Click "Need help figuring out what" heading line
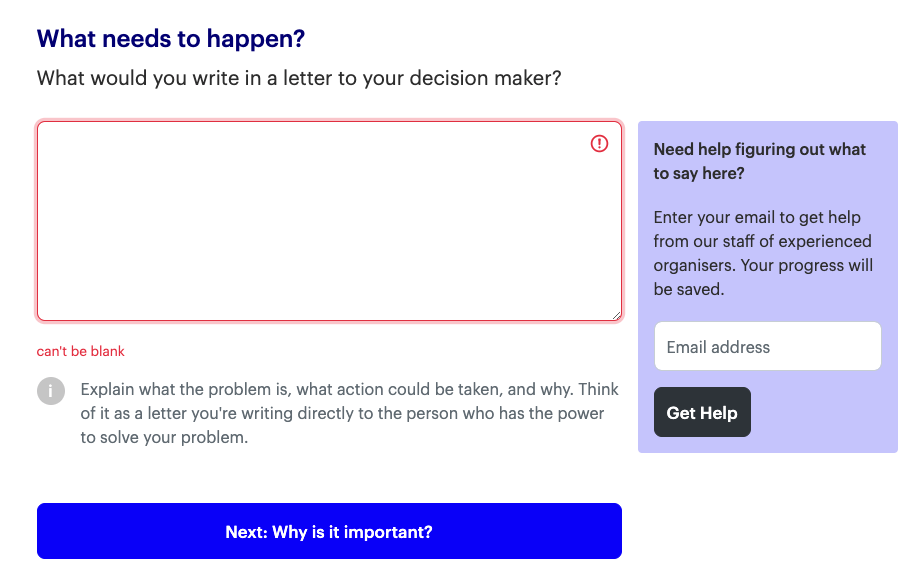 760,149
